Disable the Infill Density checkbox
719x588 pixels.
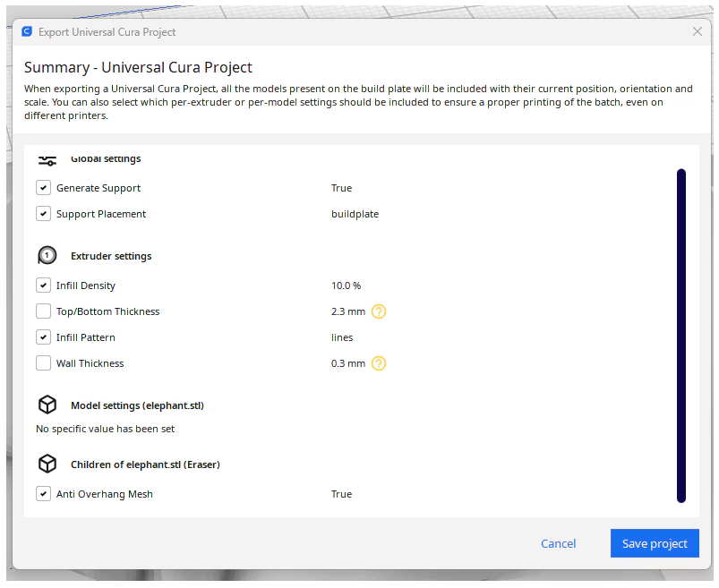43,285
